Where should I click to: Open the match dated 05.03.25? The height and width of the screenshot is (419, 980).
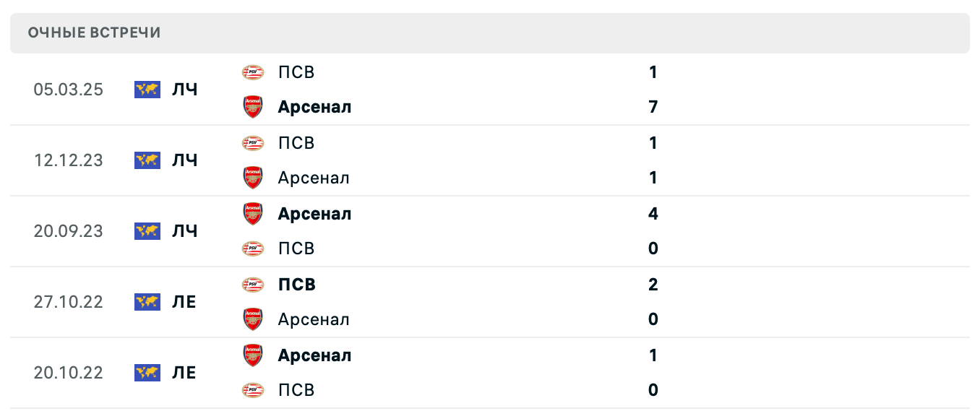click(x=68, y=90)
